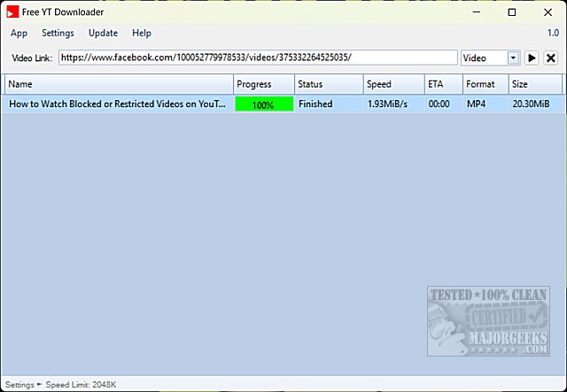Click the 20.30MiB size cell

coord(535,104)
